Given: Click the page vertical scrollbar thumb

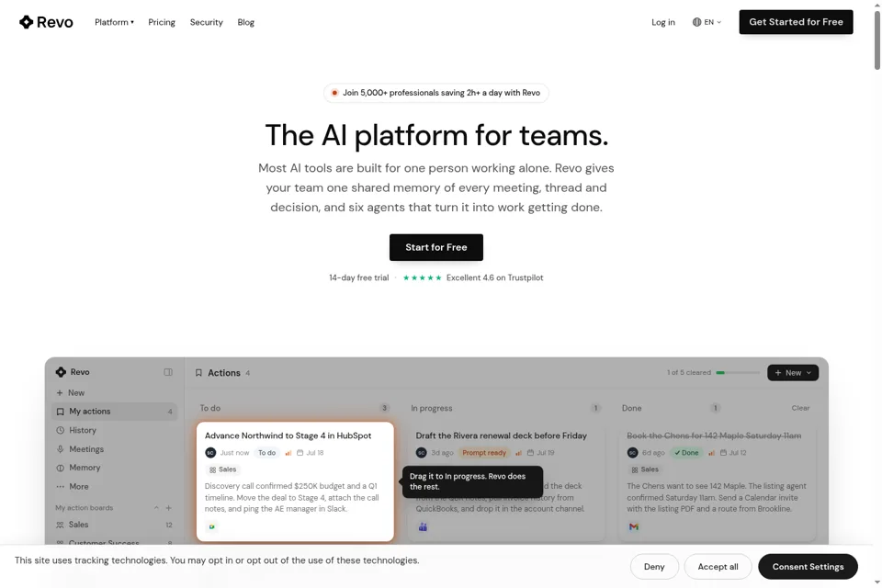Looking at the screenshot, I should coord(876,40).
